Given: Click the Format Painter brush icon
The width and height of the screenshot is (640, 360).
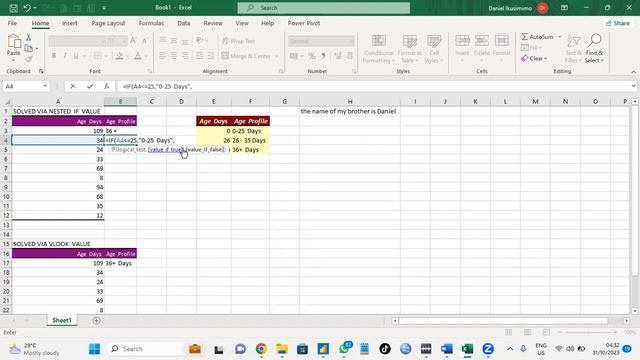Looking at the screenshot, I should [29, 60].
